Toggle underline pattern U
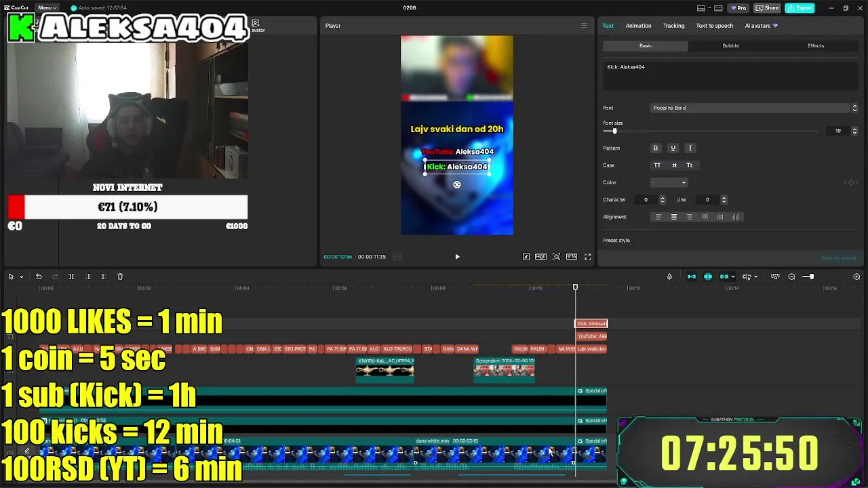The image size is (868, 488). click(673, 148)
